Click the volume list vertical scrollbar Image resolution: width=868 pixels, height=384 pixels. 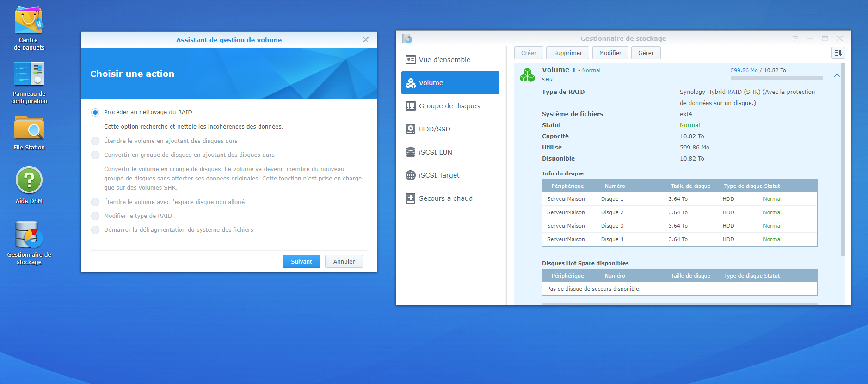843,160
